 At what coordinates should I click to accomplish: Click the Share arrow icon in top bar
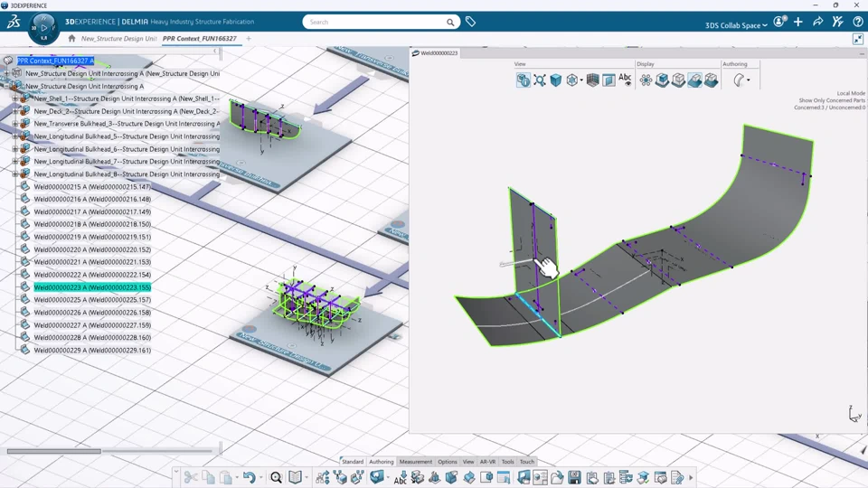pos(817,22)
